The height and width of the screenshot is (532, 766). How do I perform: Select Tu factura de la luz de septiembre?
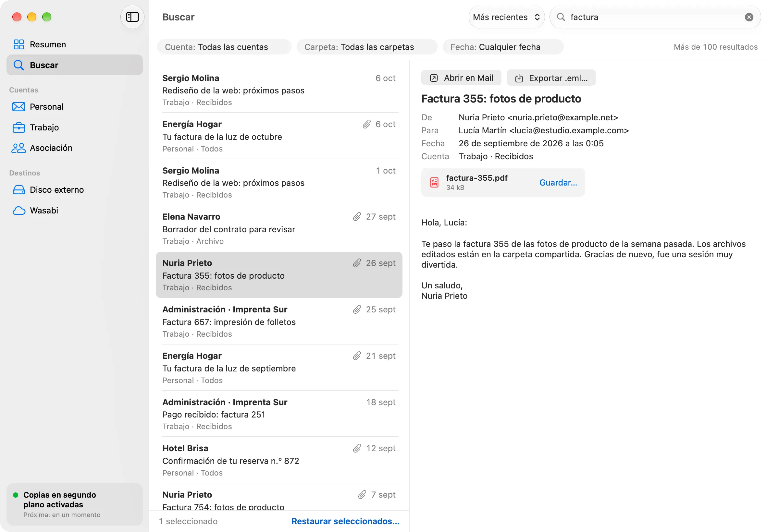[x=279, y=368]
